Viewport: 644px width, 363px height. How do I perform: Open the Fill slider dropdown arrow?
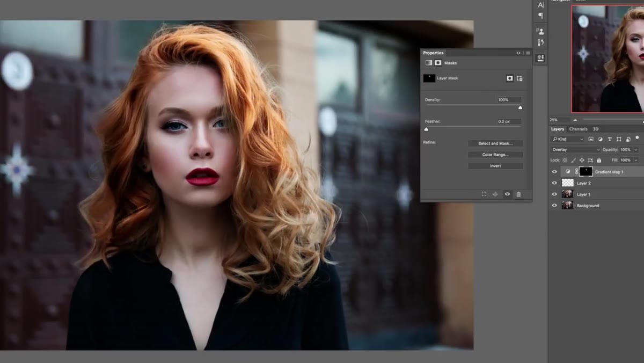click(636, 160)
